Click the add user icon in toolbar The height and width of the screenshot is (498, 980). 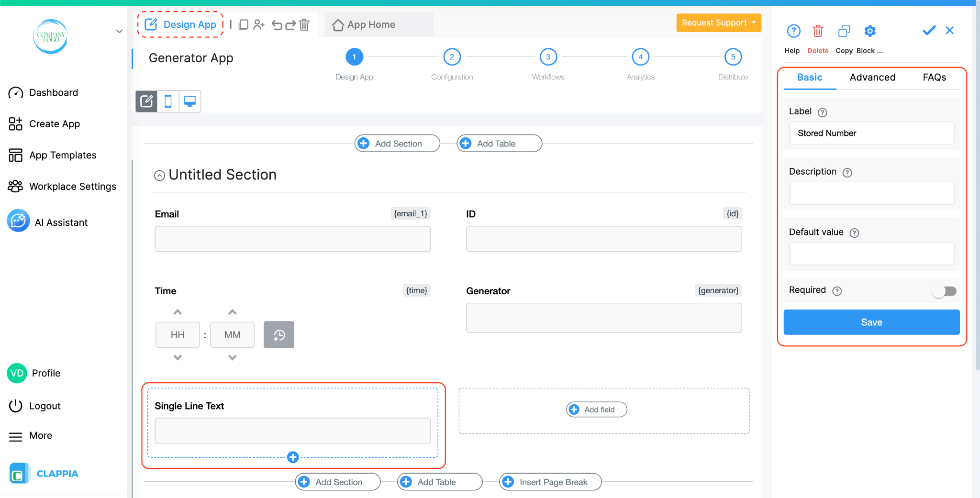pyautogui.click(x=259, y=24)
